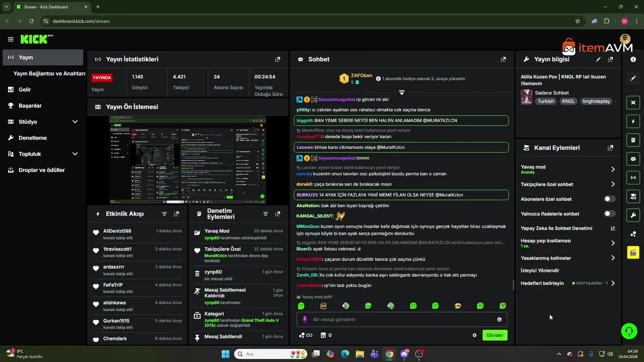
Task: Edit stream info with Yayın bilgisi pencil
Action: pos(598,59)
